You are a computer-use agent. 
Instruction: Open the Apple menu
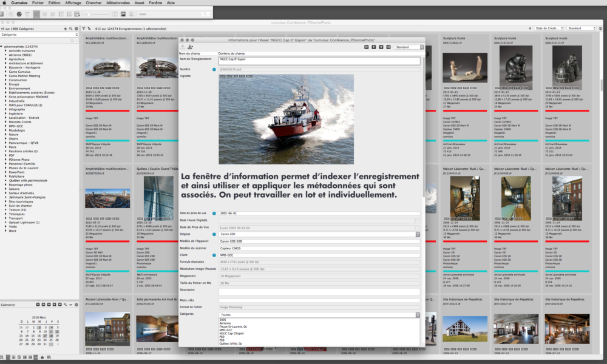[4, 2]
